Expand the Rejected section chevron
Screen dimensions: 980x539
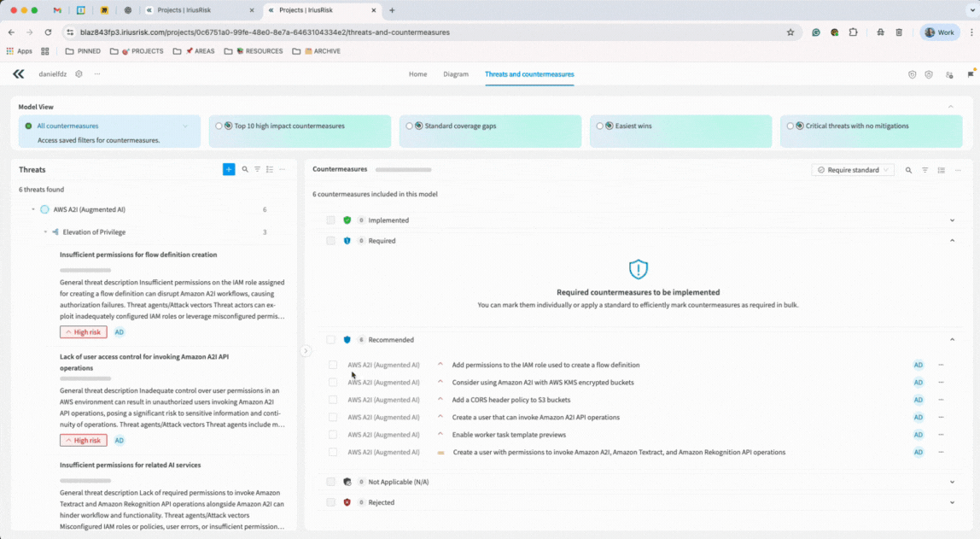[953, 502]
